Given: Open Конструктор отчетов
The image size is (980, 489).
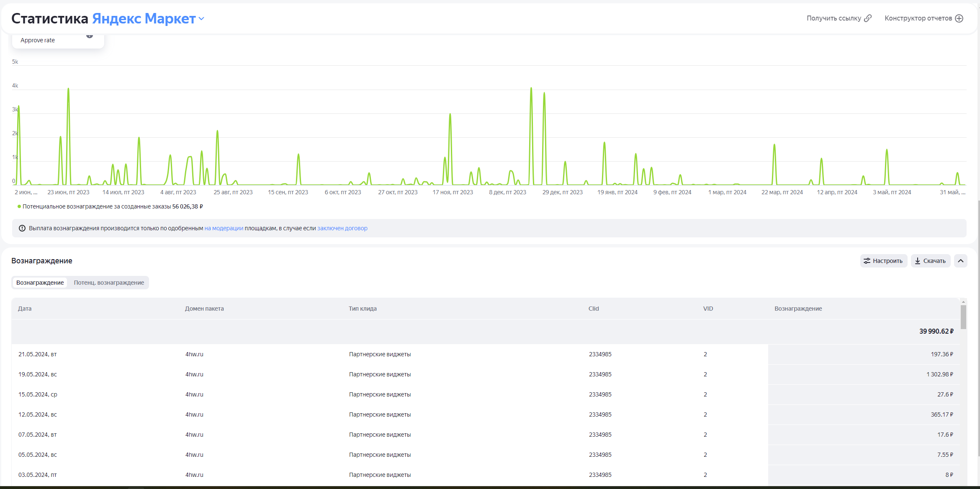Looking at the screenshot, I should point(918,18).
